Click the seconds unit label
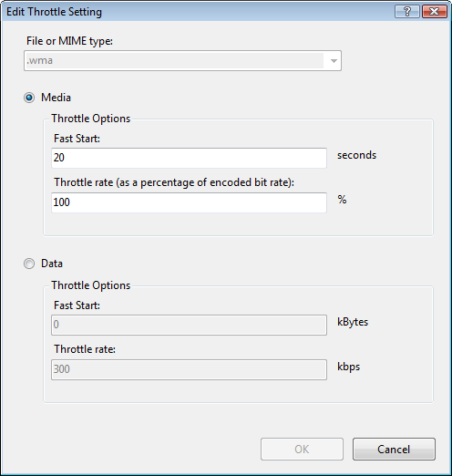The width and height of the screenshot is (452, 476). click(x=356, y=155)
